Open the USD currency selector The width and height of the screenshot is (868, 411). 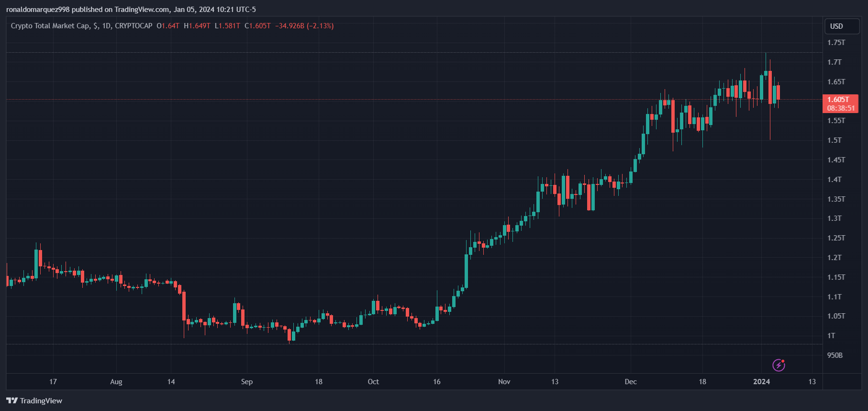[x=842, y=26]
